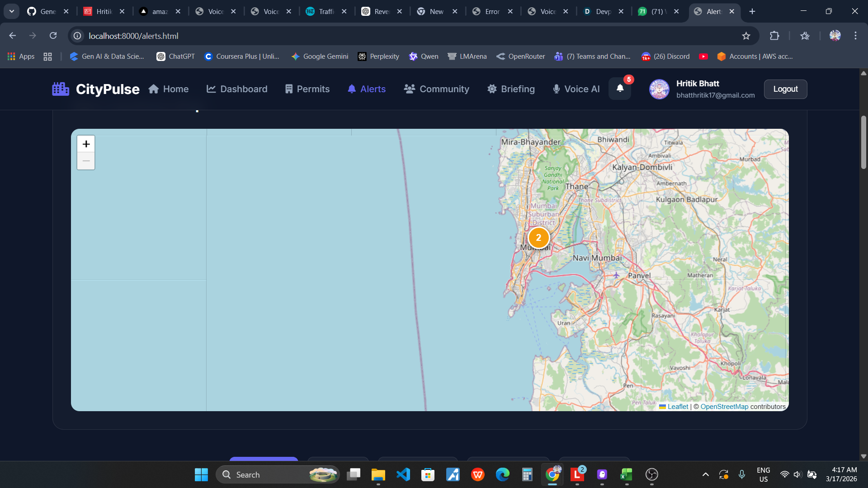This screenshot has height=488, width=868.
Task: Expand hidden system tray icons
Action: pos(705,474)
